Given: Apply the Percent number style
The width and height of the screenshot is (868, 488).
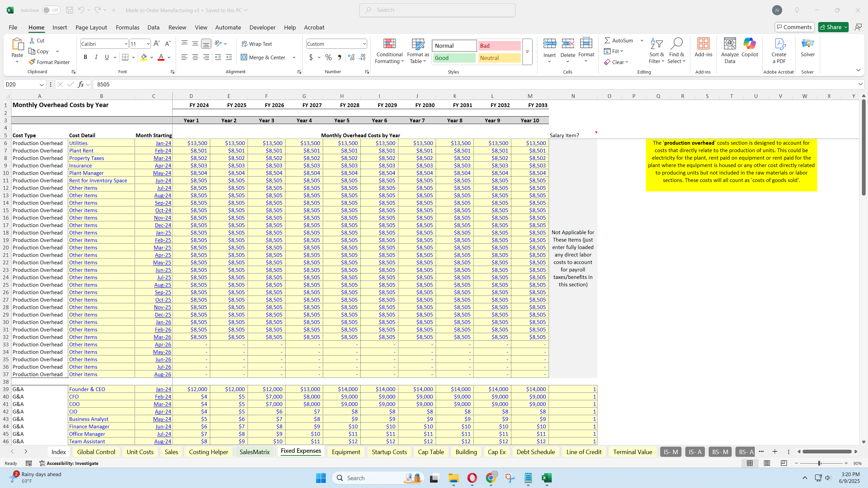Looking at the screenshot, I should [328, 58].
